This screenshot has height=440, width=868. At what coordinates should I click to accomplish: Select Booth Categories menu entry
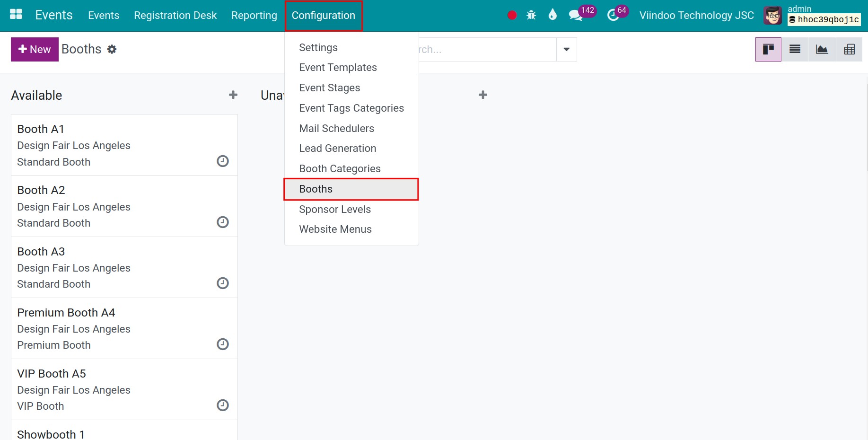pyautogui.click(x=351, y=169)
